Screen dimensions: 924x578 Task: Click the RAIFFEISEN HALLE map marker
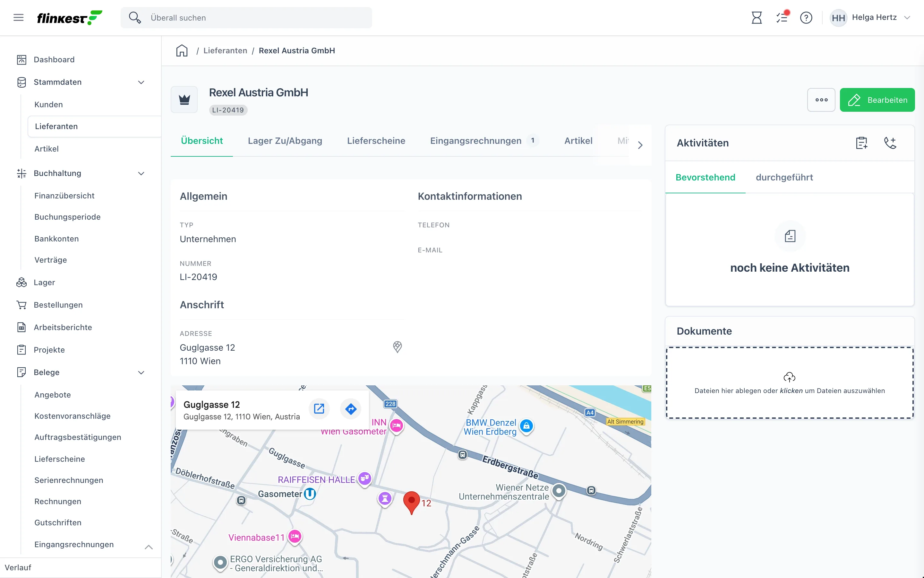(x=365, y=478)
